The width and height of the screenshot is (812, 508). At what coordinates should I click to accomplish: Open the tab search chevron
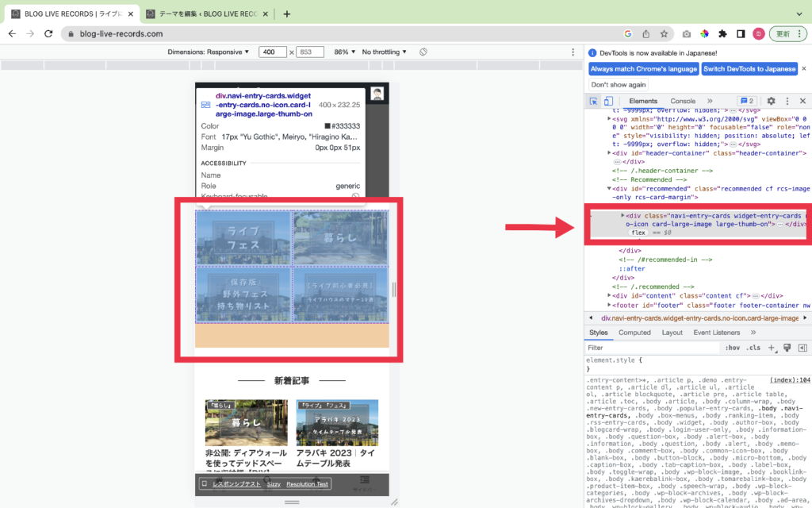799,14
